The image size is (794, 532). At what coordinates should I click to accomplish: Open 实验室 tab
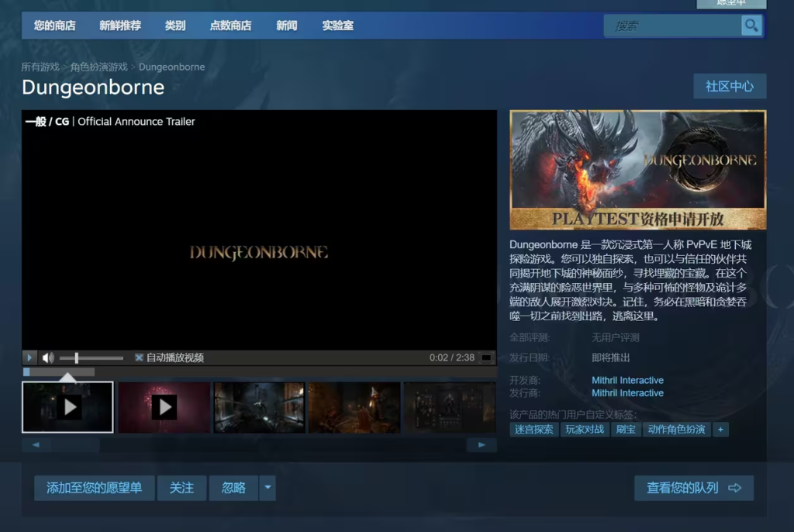338,26
